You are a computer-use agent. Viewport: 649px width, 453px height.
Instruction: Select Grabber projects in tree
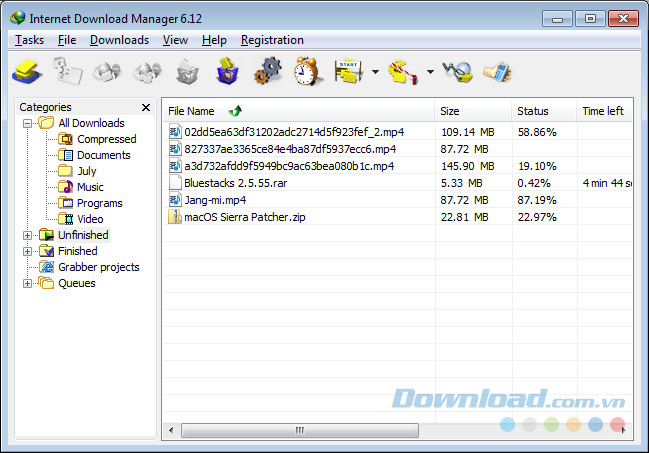click(99, 267)
